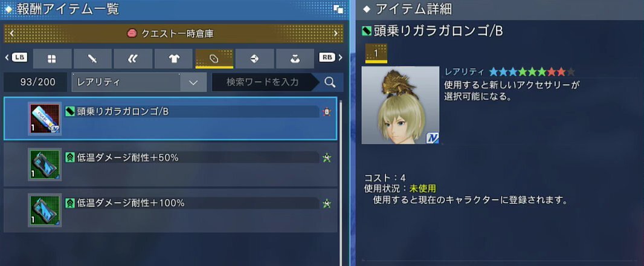Select the clothing shirt category tab
Viewport: 644px width, 266px height.
click(174, 59)
